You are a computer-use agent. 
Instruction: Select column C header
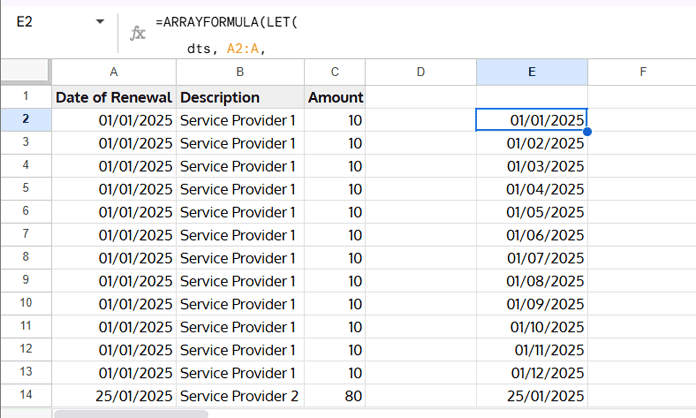coord(335,72)
